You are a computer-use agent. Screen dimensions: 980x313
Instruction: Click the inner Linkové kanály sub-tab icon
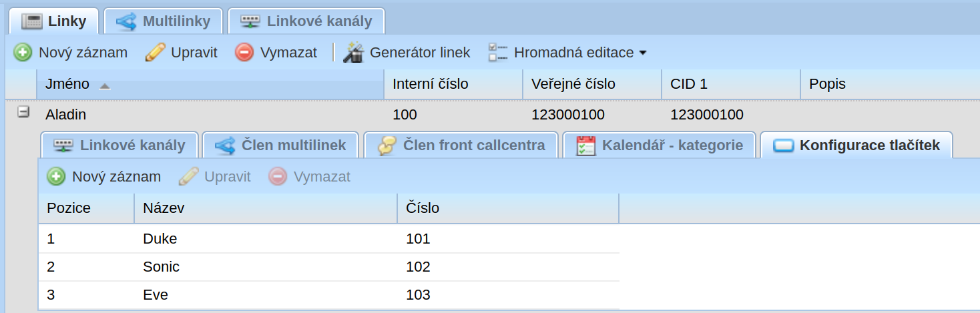pos(63,145)
